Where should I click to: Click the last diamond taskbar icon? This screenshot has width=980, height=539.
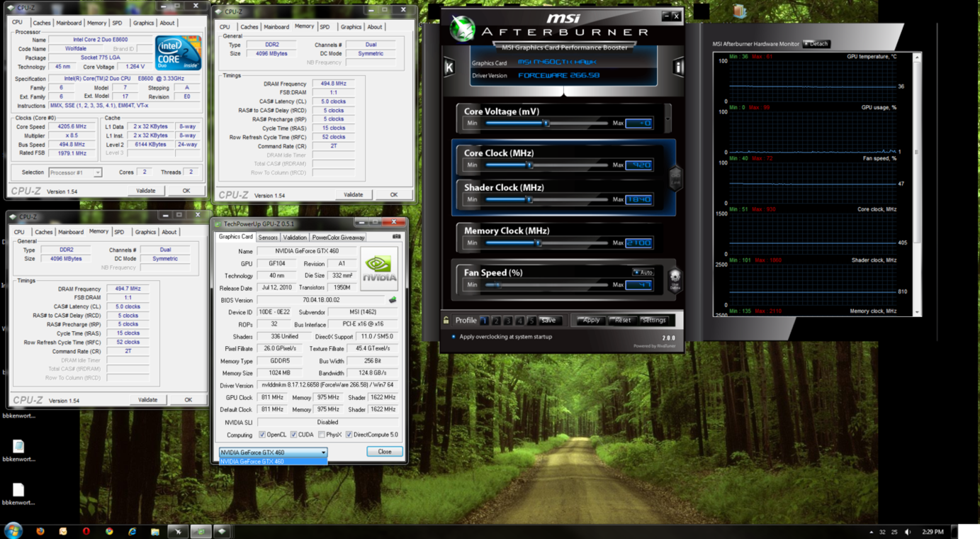point(223,531)
